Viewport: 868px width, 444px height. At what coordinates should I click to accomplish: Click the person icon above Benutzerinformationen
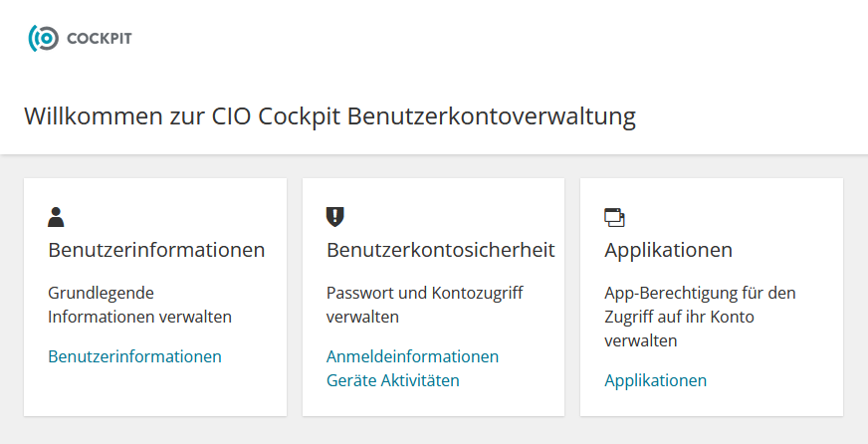(56, 217)
